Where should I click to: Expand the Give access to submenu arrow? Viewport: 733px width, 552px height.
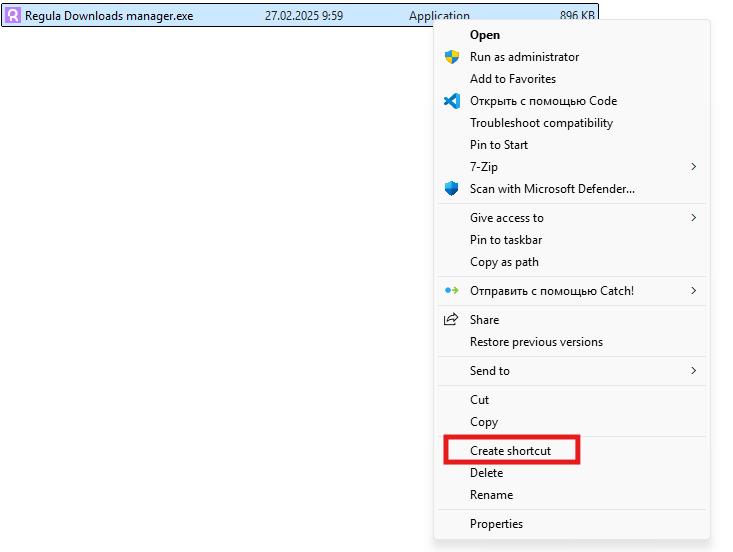[694, 218]
